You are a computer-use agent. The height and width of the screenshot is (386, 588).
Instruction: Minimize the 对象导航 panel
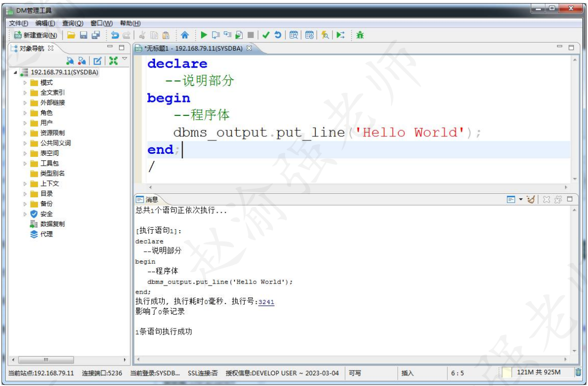click(110, 47)
